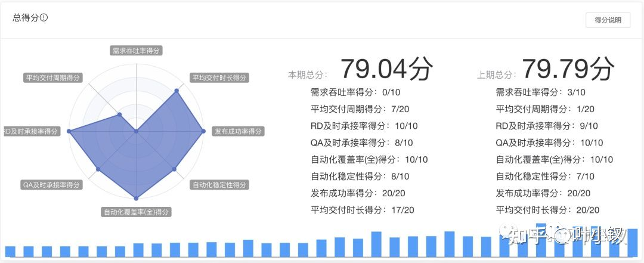Select 自动化覆盖率(全)得分: 10/10 under 本期总分

point(369,159)
